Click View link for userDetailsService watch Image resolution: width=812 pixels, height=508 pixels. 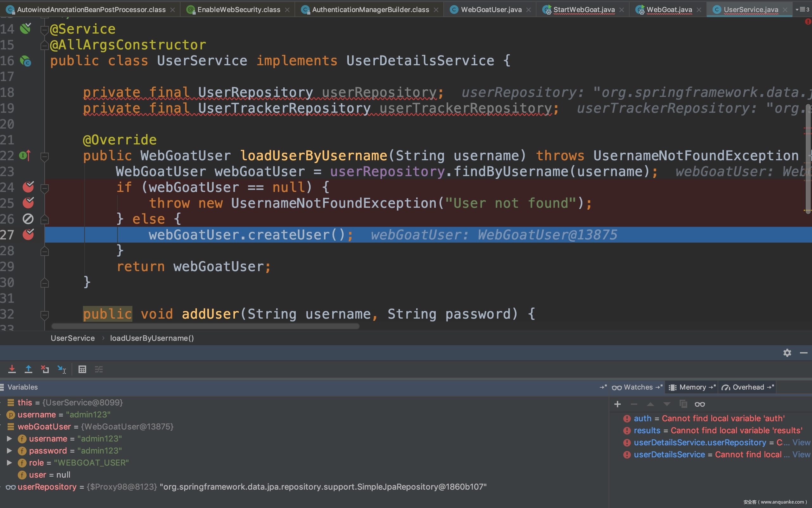pyautogui.click(x=801, y=454)
